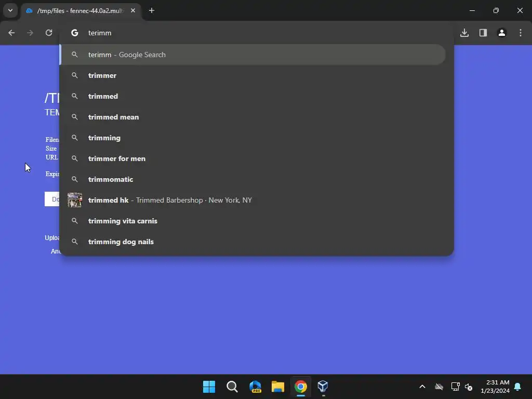This screenshot has height=399, width=532.
Task: Open clock and date 2:31 AM
Action: point(495,387)
